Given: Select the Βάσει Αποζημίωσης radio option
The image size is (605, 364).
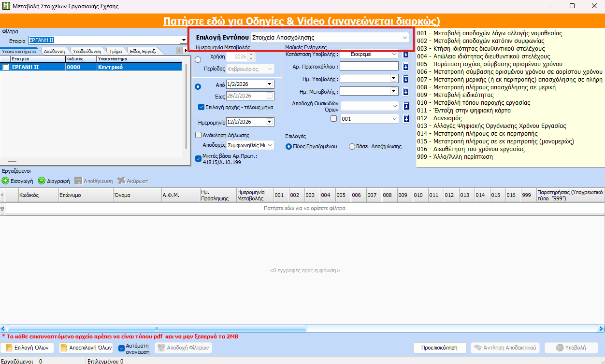Looking at the screenshot, I should [x=352, y=147].
